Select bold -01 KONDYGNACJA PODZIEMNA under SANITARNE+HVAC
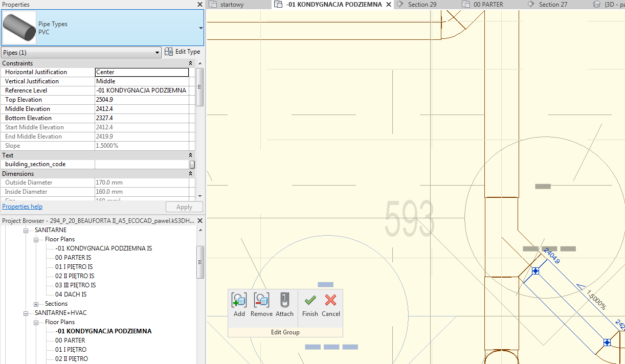This screenshot has height=364, width=625. click(x=103, y=331)
